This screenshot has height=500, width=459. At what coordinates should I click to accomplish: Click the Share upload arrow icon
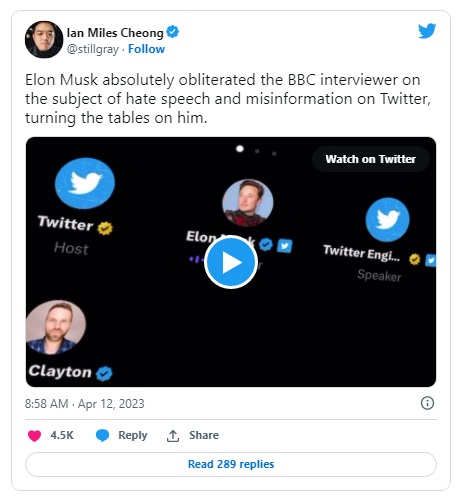(173, 436)
